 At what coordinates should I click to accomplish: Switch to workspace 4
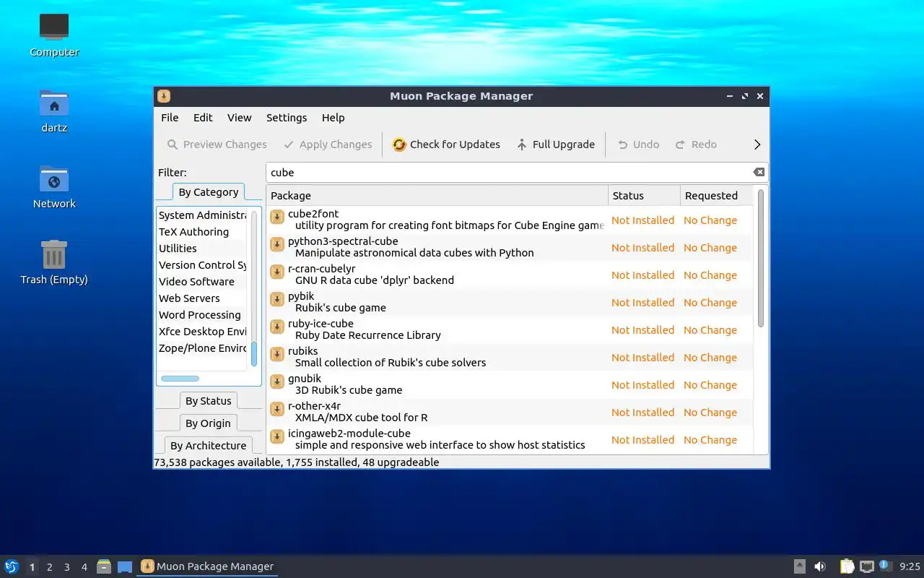click(84, 567)
